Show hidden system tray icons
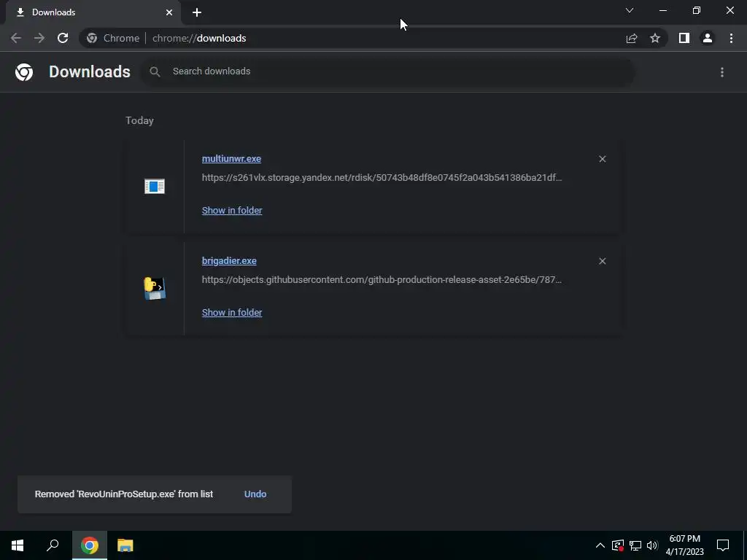 click(600, 545)
